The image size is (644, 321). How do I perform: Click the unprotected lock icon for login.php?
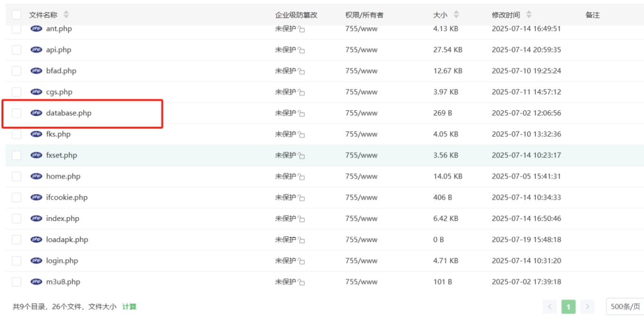(x=301, y=261)
